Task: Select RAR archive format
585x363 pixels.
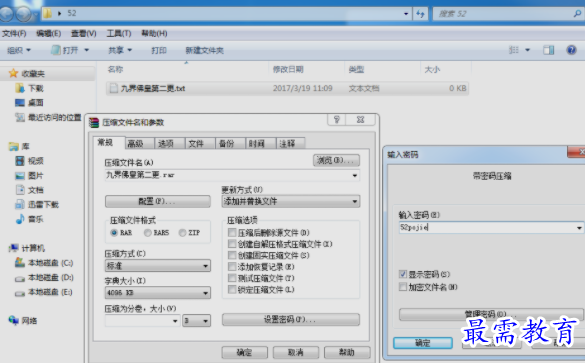Action: tap(114, 233)
